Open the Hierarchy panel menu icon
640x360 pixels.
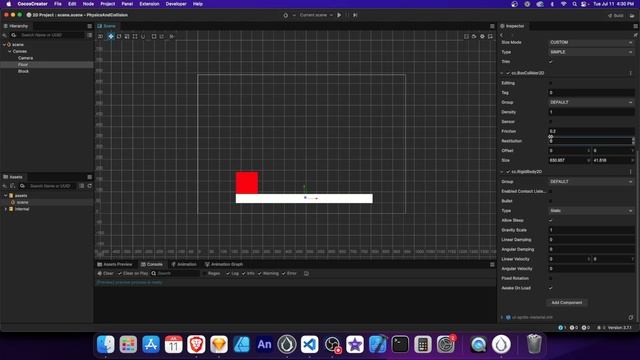pos(89,26)
